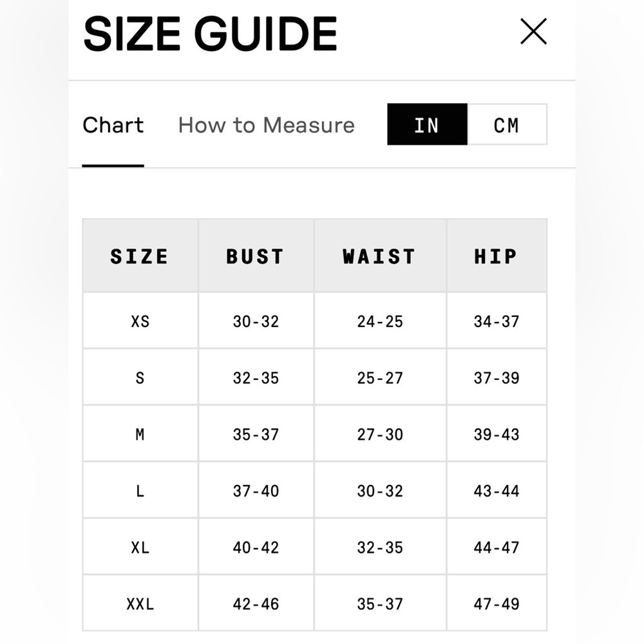Switch units to CM
644x644 pixels.
[506, 125]
